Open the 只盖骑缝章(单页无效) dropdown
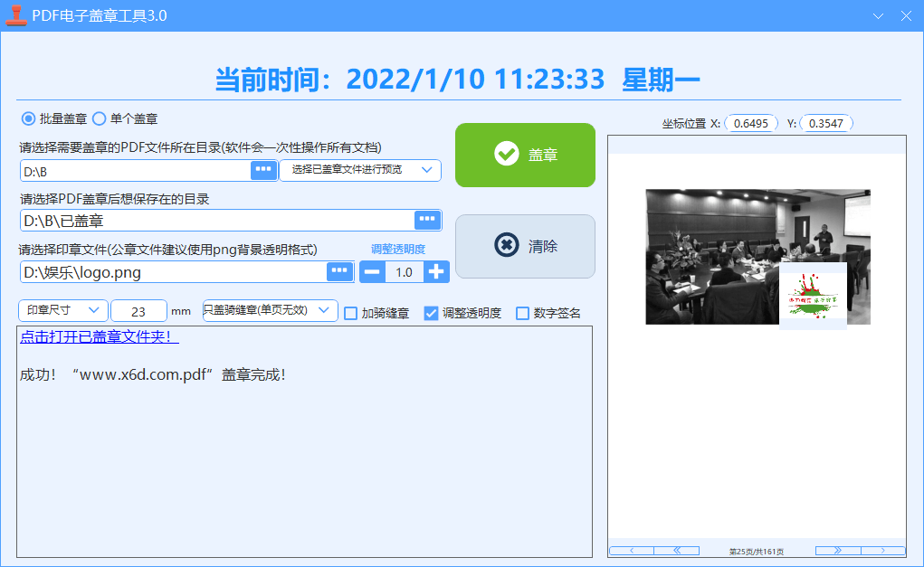The height and width of the screenshot is (567, 924). point(268,310)
